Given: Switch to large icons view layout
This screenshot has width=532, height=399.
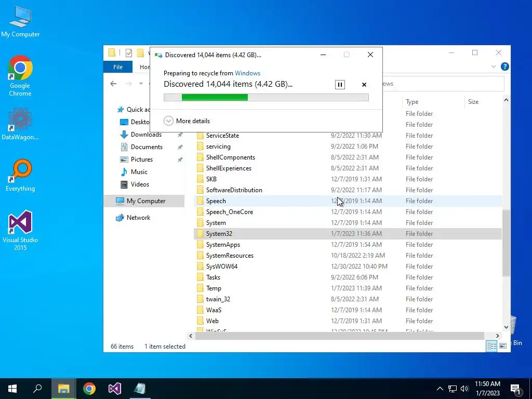Looking at the screenshot, I should tap(503, 345).
